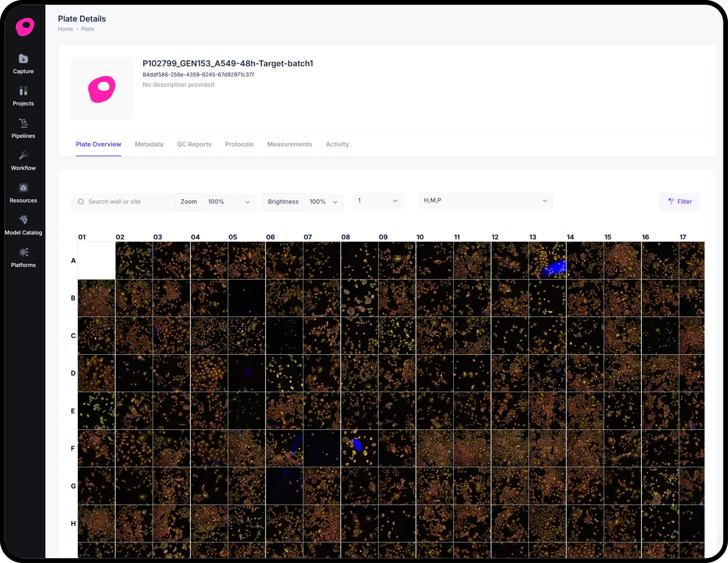This screenshot has width=728, height=563.
Task: Open the H,M,P channel dropdown
Action: click(x=485, y=201)
